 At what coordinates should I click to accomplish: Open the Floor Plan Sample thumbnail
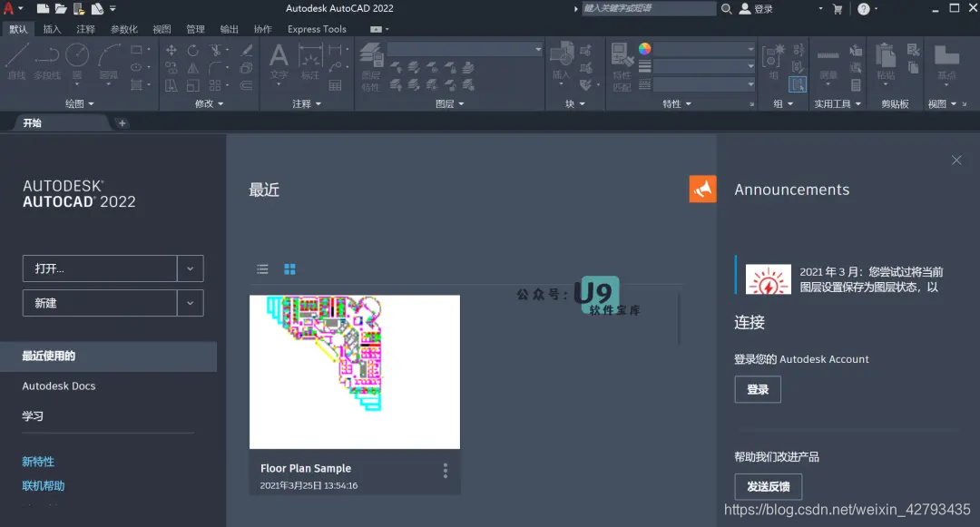355,372
